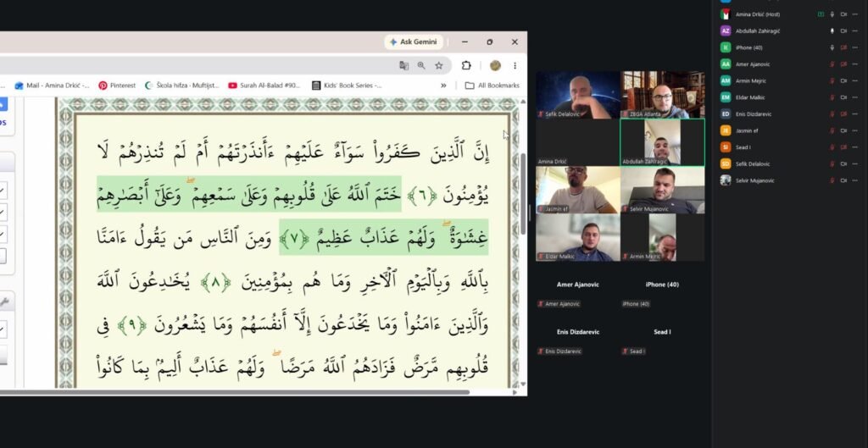Select Amina Drkić's video tile
This screenshot has height=448, width=868.
click(x=578, y=142)
